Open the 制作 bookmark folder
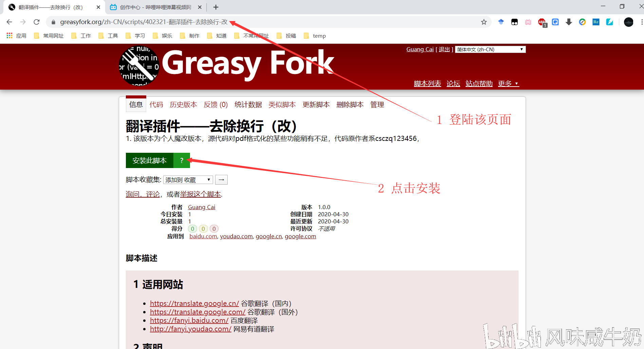This screenshot has height=349, width=644. pos(190,36)
